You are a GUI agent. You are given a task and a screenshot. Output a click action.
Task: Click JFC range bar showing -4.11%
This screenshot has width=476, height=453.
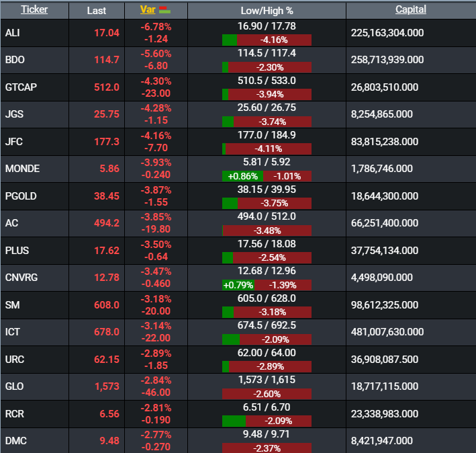coord(267,149)
